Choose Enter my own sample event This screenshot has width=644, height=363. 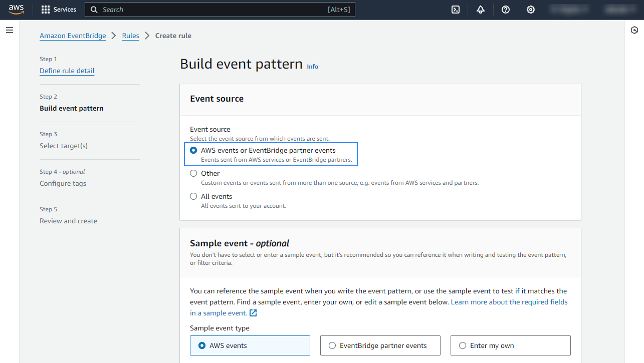(x=462, y=345)
